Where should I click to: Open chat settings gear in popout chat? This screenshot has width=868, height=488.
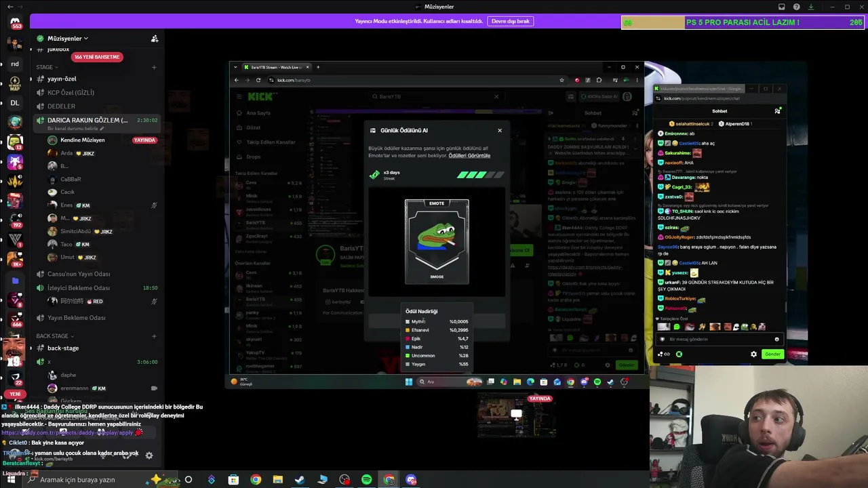click(753, 354)
